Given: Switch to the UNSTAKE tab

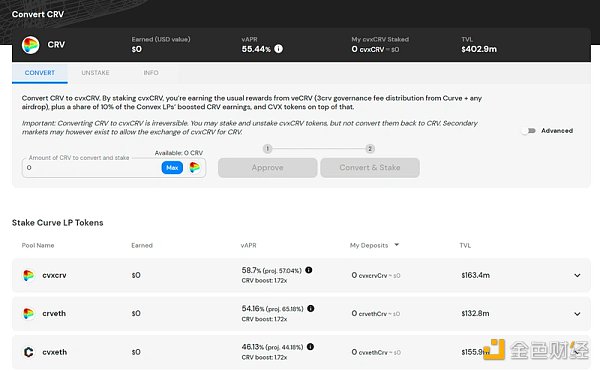Looking at the screenshot, I should coord(95,73).
